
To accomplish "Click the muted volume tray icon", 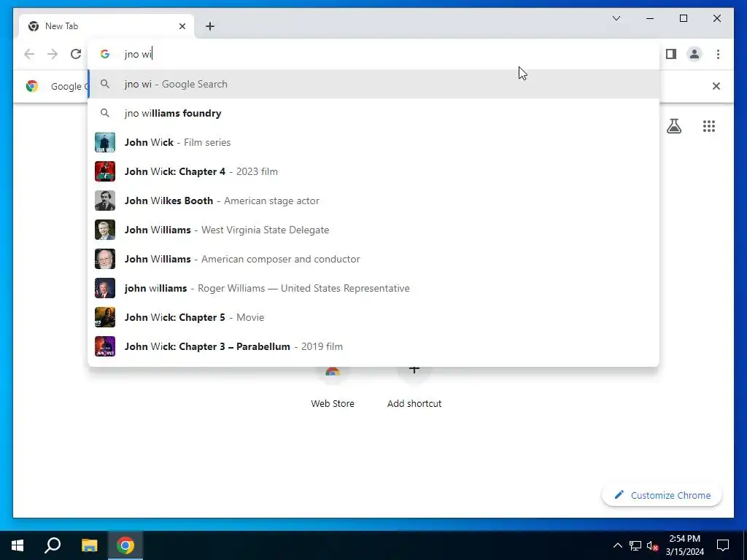I will click(653, 545).
